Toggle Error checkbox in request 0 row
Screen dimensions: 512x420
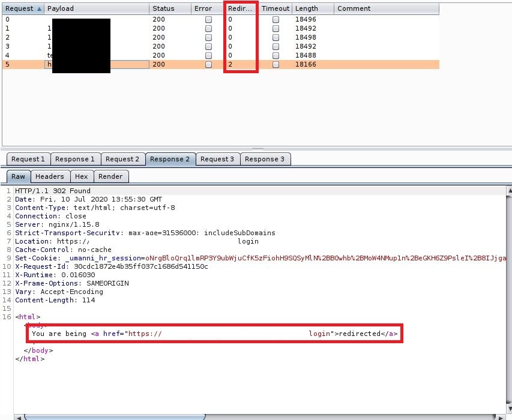click(x=208, y=20)
